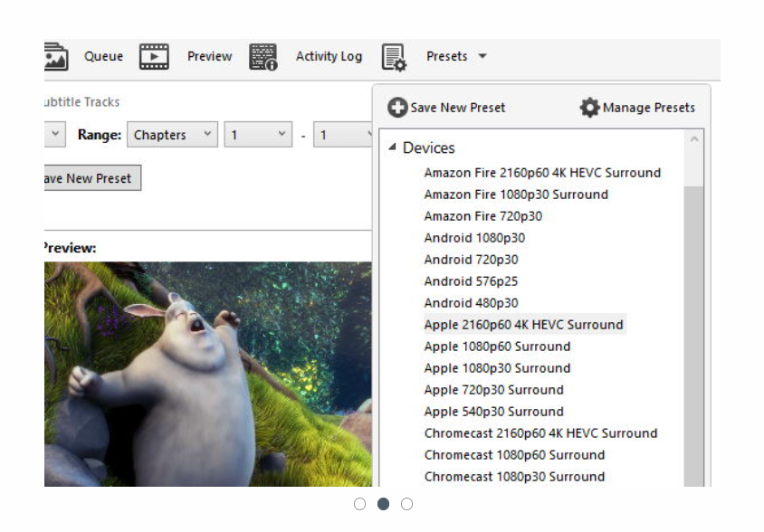The image size is (764, 532).
Task: Open the Preview toolbar label
Action: coord(209,56)
